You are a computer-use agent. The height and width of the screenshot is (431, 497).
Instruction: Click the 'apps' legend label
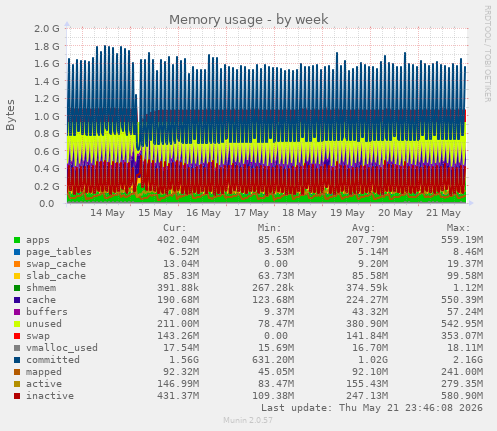(x=38, y=240)
